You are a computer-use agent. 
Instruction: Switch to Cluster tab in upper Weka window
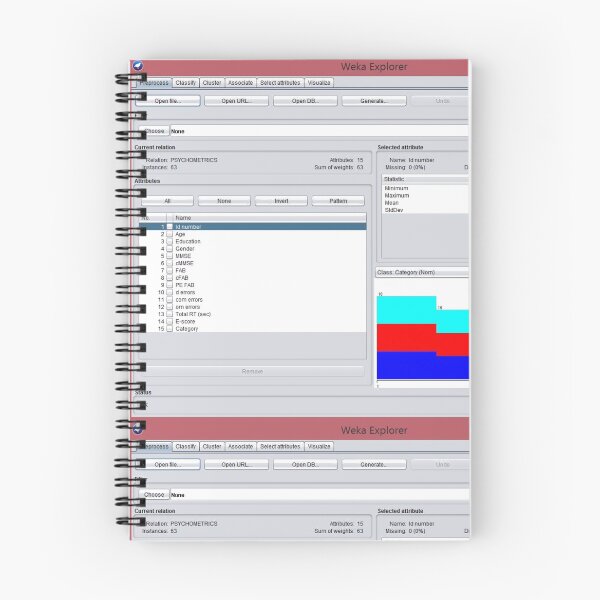coord(212,83)
